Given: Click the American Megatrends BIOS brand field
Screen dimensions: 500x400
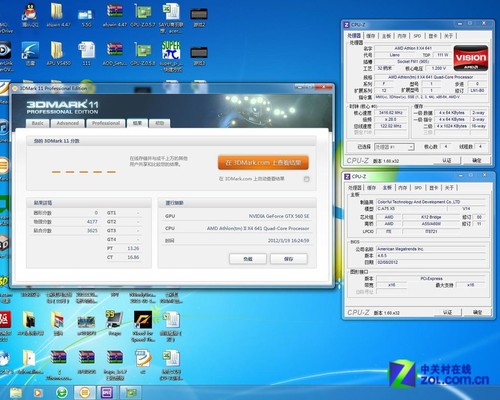Looking at the screenshot, I should tap(431, 249).
